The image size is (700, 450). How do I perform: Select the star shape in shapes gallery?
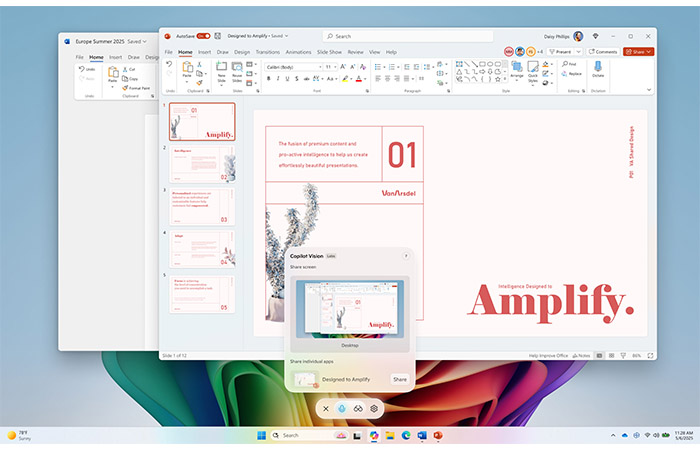tap(498, 79)
